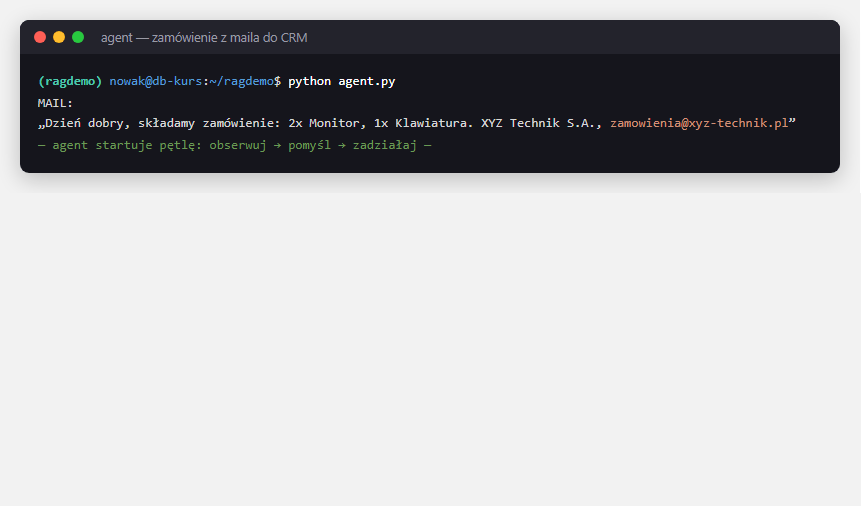Click the red close window dot
The width and height of the screenshot is (861, 506).
(40, 37)
